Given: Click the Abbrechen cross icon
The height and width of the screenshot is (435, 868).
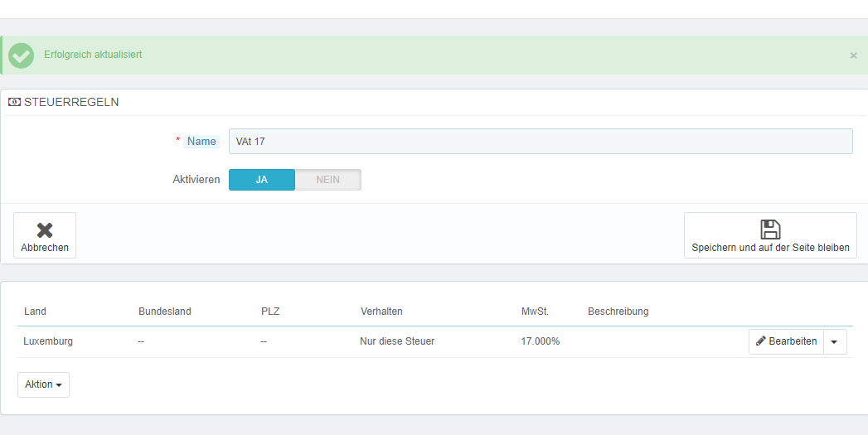Looking at the screenshot, I should 45,230.
